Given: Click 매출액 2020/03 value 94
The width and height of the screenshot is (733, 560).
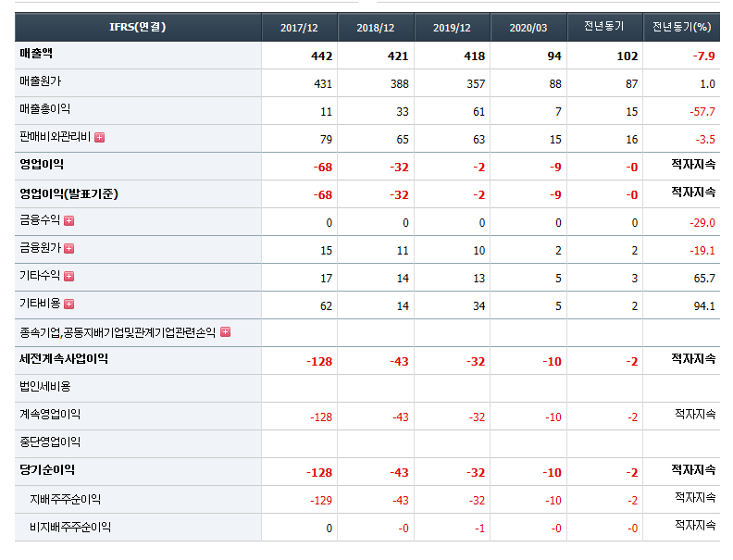Looking at the screenshot, I should pyautogui.click(x=554, y=56).
